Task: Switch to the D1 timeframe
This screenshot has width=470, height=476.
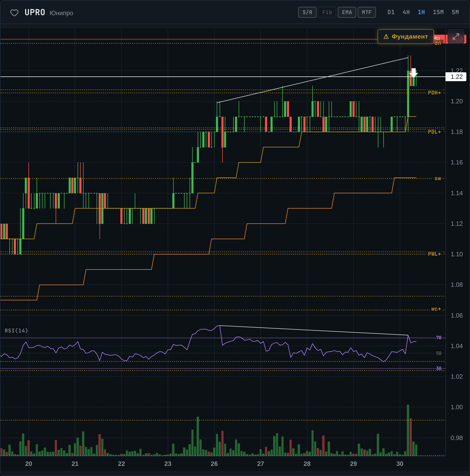Action: pyautogui.click(x=391, y=12)
